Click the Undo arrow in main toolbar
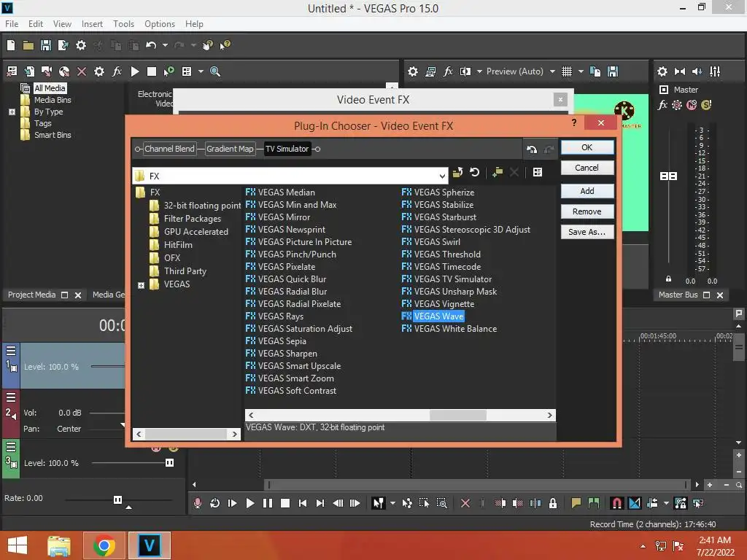The image size is (747, 560). [x=151, y=45]
